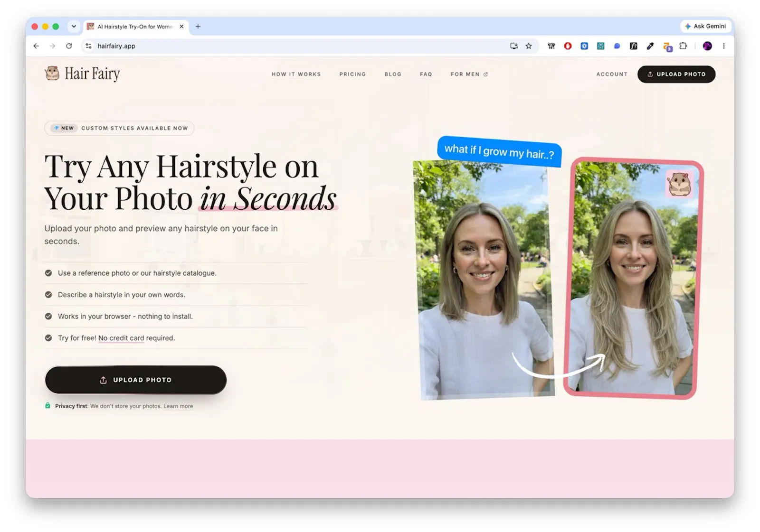Click checkmark beside 'Describe a hairstyle'
The height and width of the screenshot is (532, 760).
pyautogui.click(x=48, y=295)
